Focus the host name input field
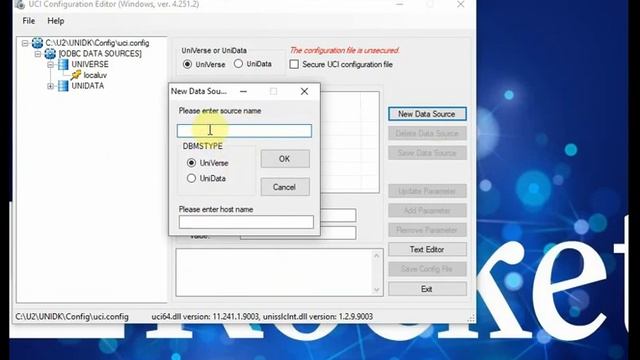This screenshot has height=360, width=640. point(246,222)
